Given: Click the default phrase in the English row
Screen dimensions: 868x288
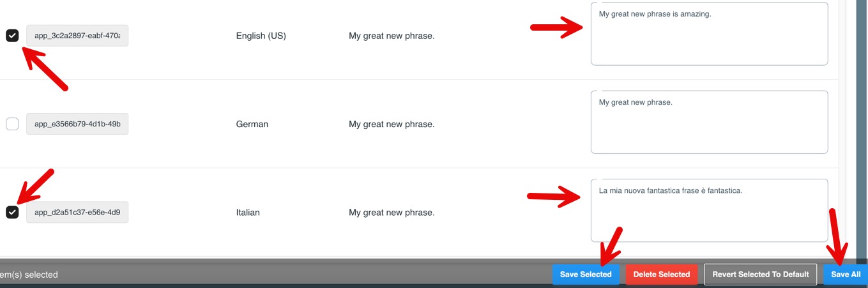Looking at the screenshot, I should [392, 36].
